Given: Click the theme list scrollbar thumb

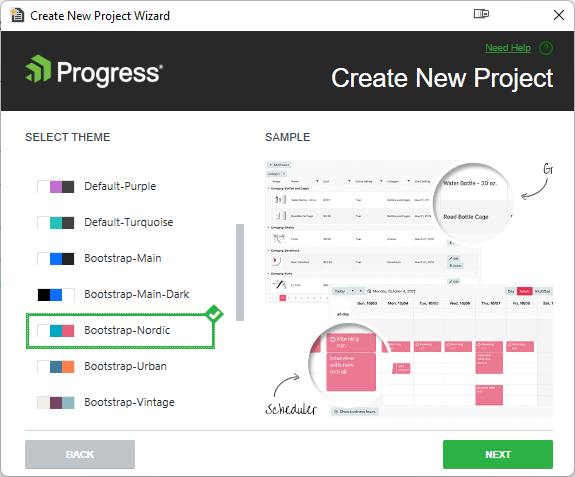Looking at the screenshot, I should click(240, 272).
